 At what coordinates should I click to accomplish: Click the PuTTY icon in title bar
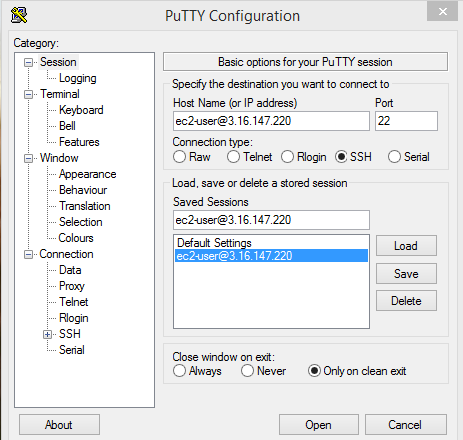[19, 15]
